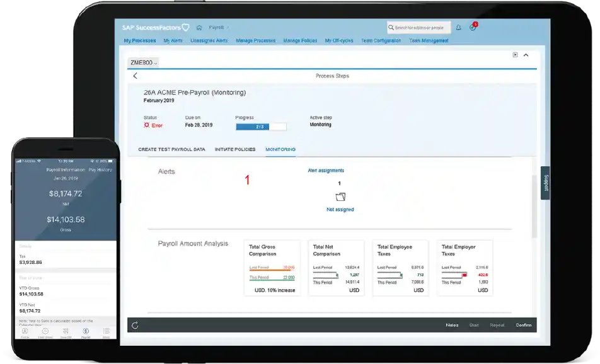This screenshot has height=364, width=600.
Task: Click Notes in the footer bar
Action: 452,325
